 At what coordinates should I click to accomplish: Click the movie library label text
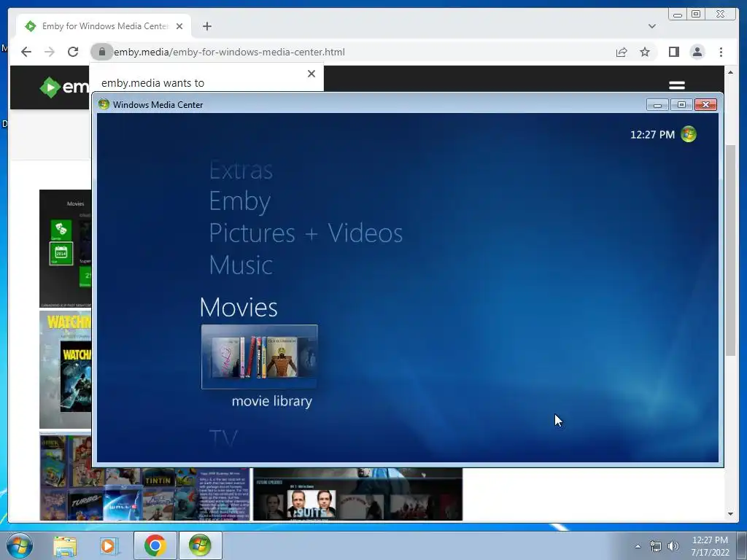pyautogui.click(x=271, y=401)
